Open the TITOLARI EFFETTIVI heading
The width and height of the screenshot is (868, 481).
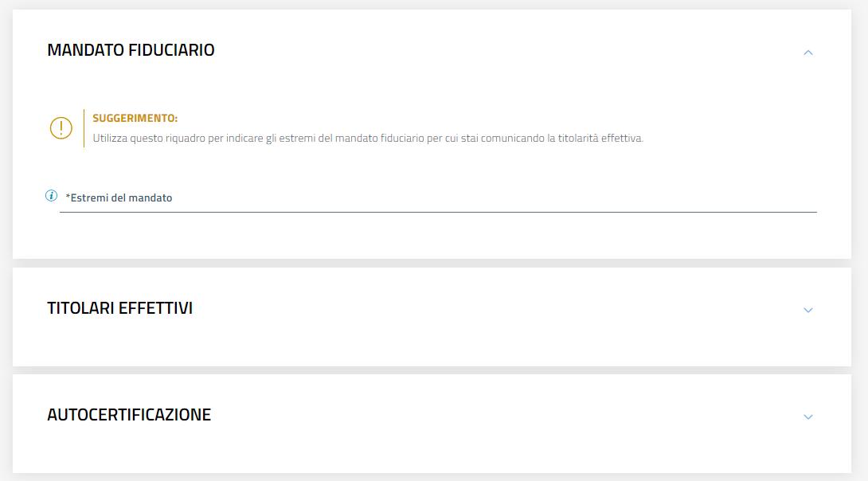tap(119, 308)
